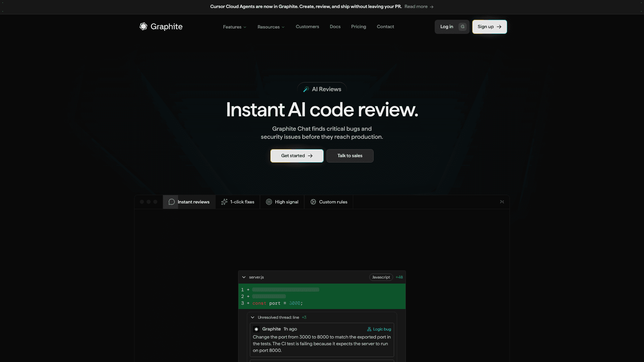Click the server.js file name
The height and width of the screenshot is (362, 644).
(256, 277)
